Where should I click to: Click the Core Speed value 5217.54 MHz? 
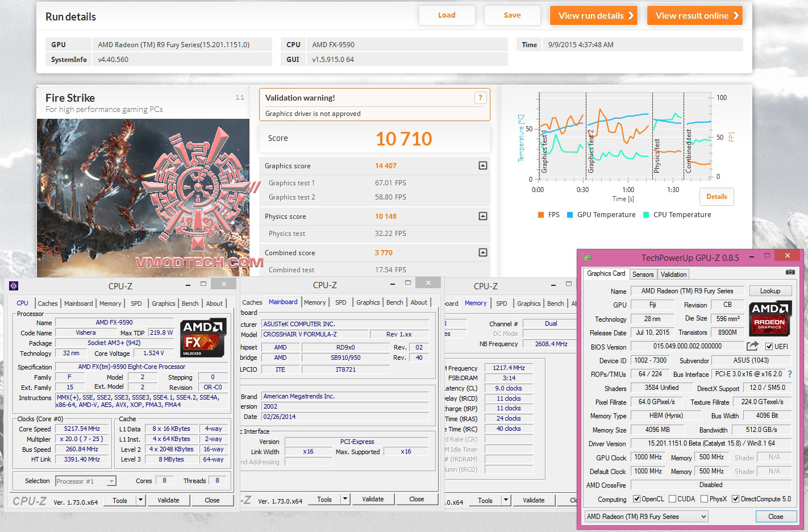tap(82, 429)
